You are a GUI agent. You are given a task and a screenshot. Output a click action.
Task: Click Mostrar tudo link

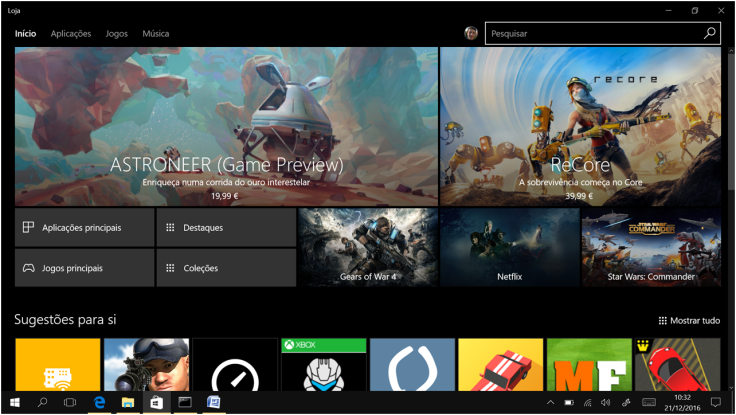(x=689, y=321)
